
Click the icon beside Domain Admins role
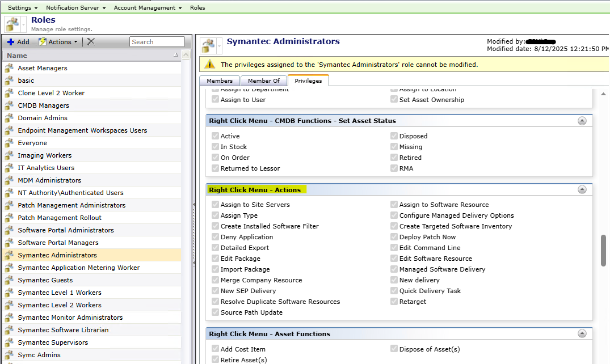(x=9, y=118)
